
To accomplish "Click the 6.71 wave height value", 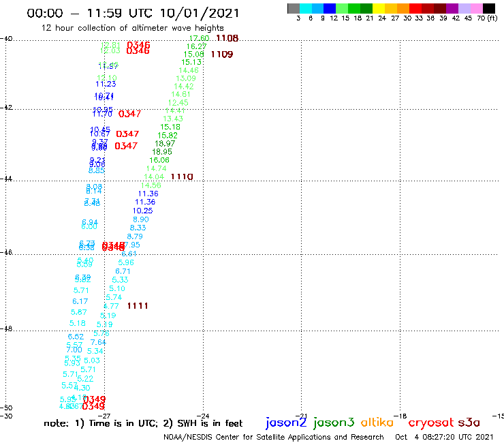I will [123, 271].
